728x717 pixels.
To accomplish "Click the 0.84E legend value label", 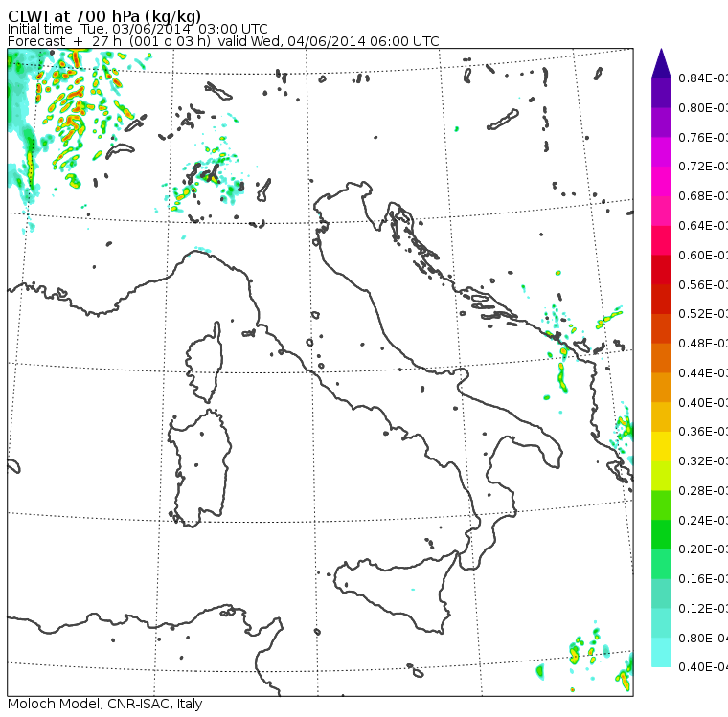I will click(x=703, y=78).
